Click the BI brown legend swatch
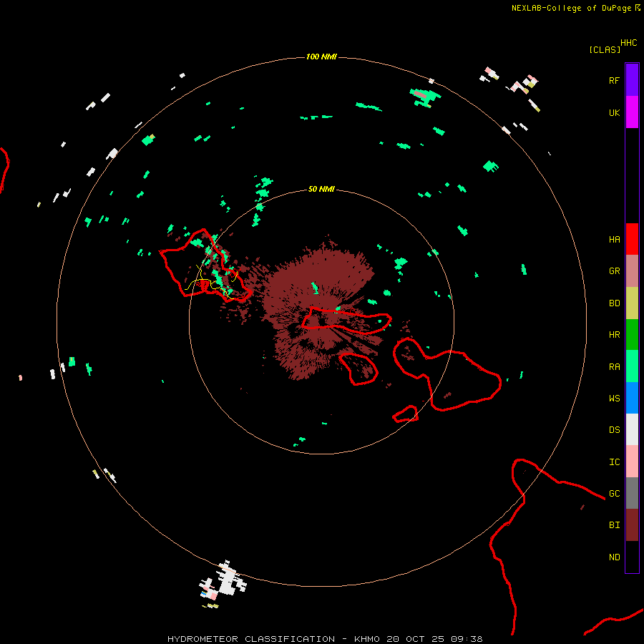Viewport: 644px width, 644px height. pos(632,525)
